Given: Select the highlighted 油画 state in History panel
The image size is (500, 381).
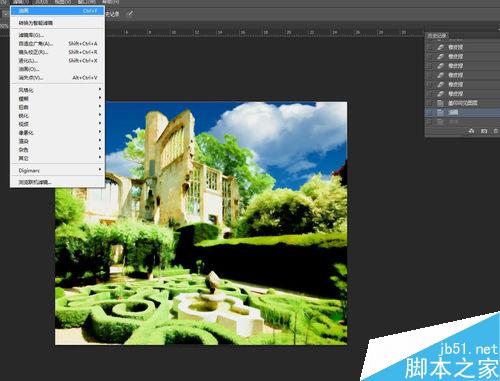Looking at the screenshot, I should click(463, 113).
